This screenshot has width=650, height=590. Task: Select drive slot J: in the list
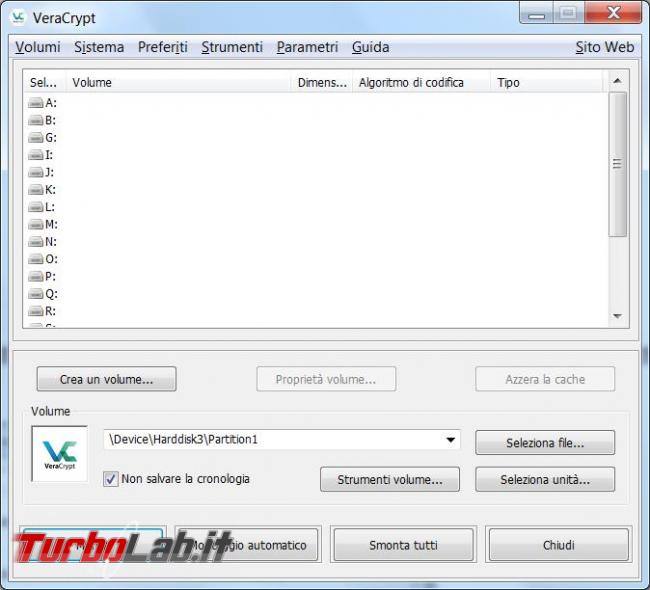43,172
